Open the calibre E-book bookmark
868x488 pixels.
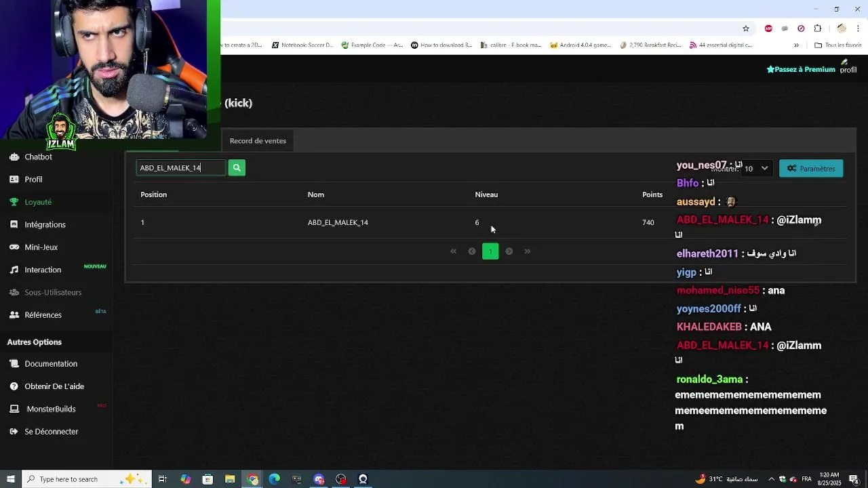coord(511,45)
